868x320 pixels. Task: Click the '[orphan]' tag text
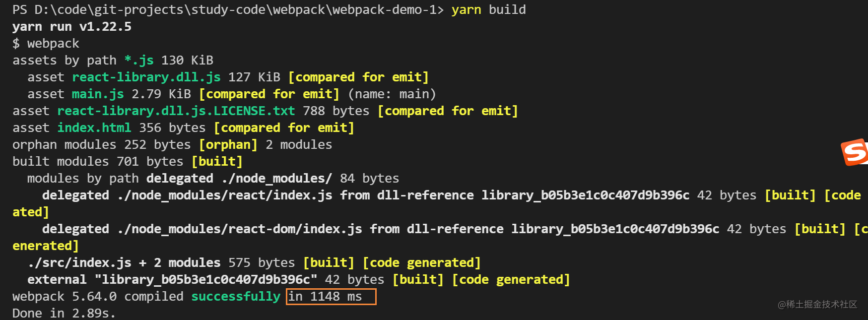pos(228,145)
